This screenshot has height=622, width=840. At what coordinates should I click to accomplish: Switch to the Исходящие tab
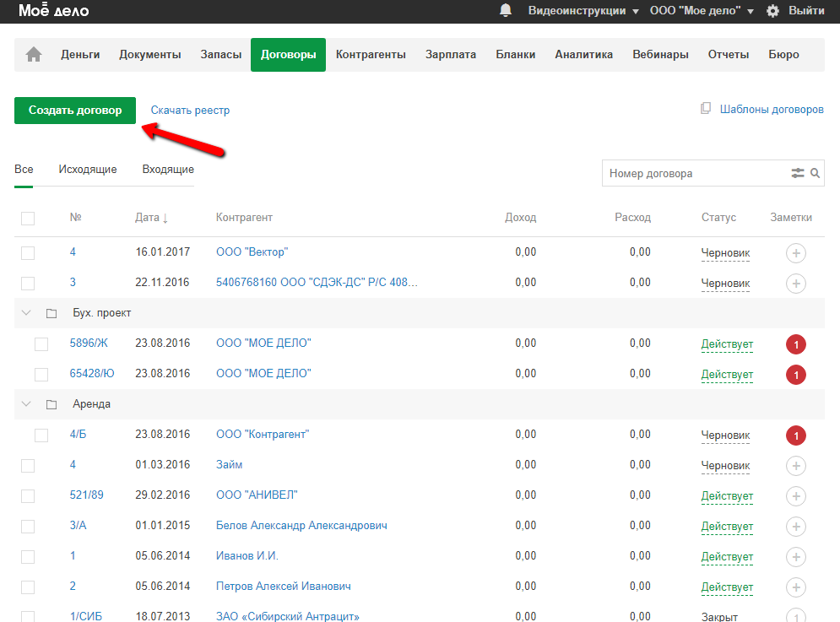[88, 170]
